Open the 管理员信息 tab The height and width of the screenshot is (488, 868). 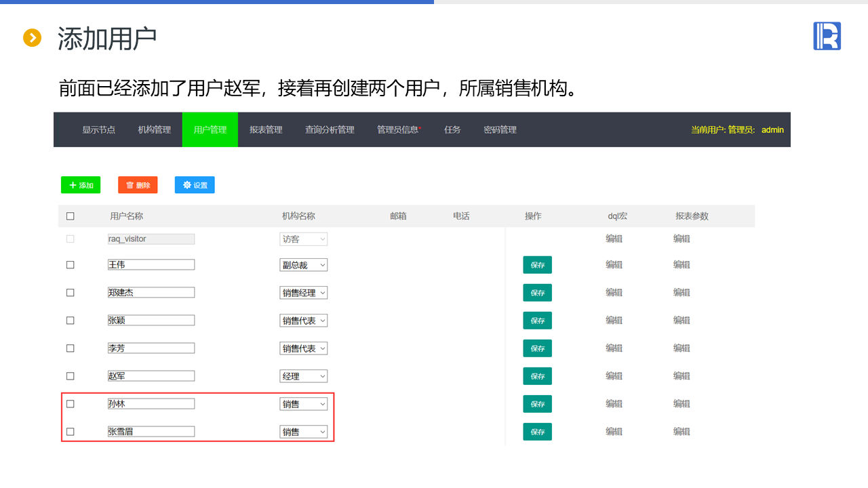coord(399,129)
